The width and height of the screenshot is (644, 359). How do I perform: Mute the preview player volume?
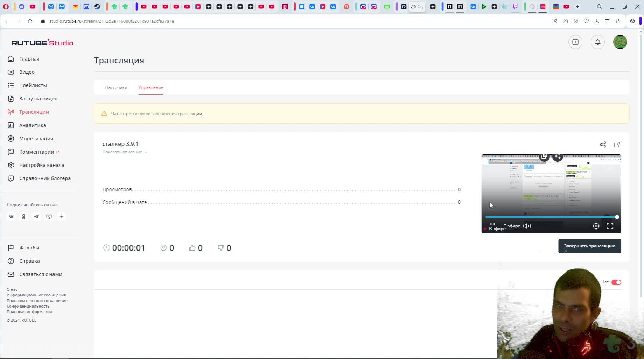527,226
